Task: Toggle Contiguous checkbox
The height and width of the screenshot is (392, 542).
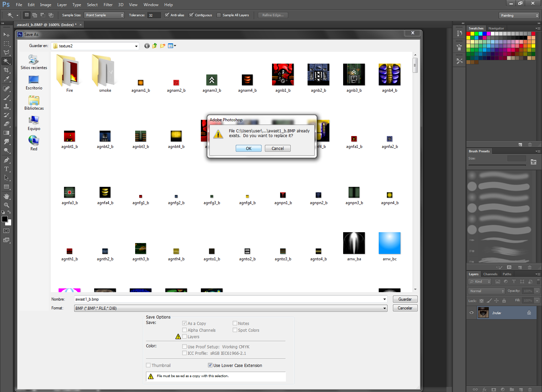Action: (191, 15)
